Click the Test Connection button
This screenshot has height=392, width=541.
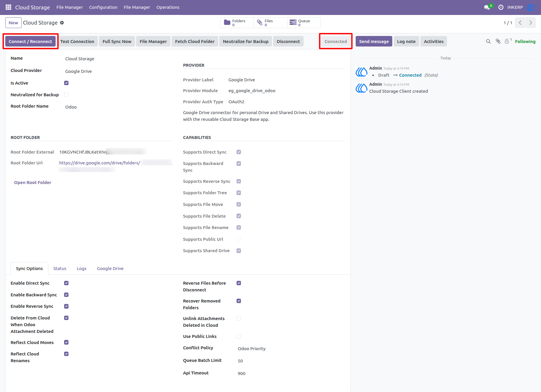coord(77,42)
